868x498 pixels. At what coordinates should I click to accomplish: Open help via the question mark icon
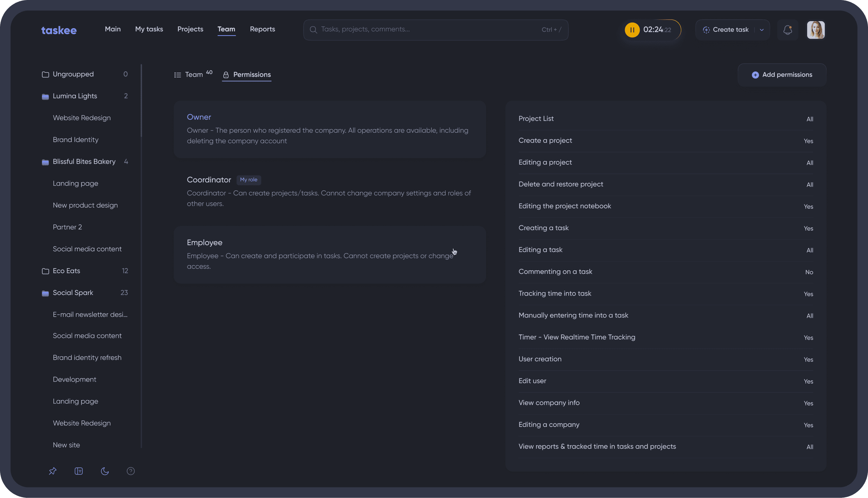[130, 471]
